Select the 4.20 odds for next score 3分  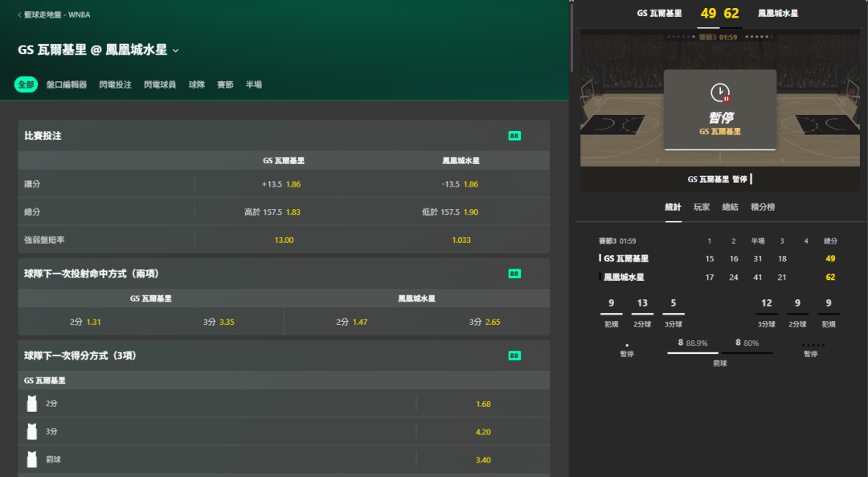(483, 432)
